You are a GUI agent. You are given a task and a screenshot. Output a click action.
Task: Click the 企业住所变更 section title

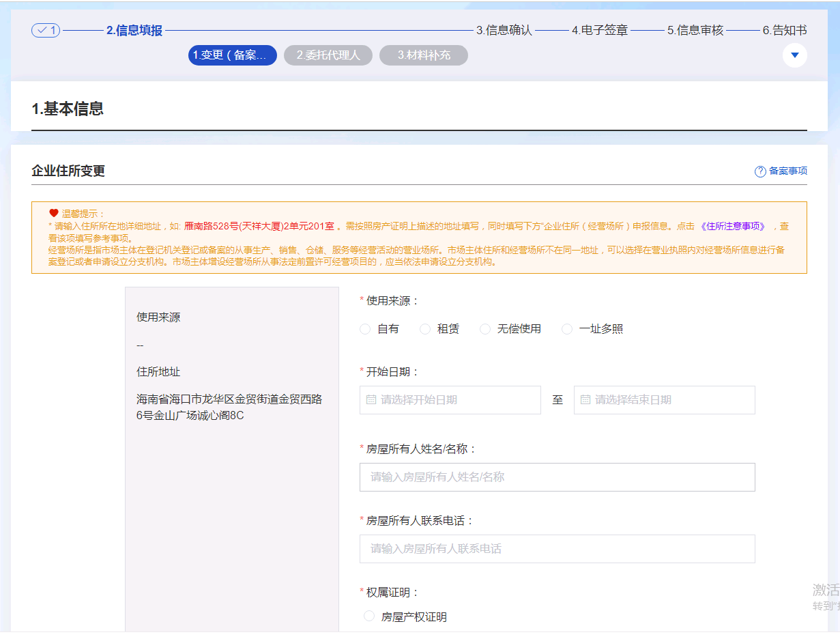pyautogui.click(x=68, y=171)
